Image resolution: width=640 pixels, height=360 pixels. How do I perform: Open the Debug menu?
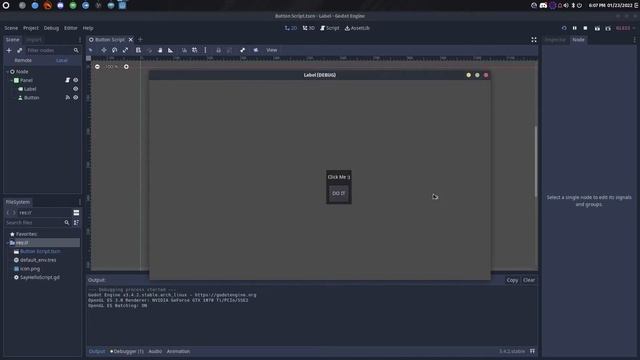click(51, 28)
